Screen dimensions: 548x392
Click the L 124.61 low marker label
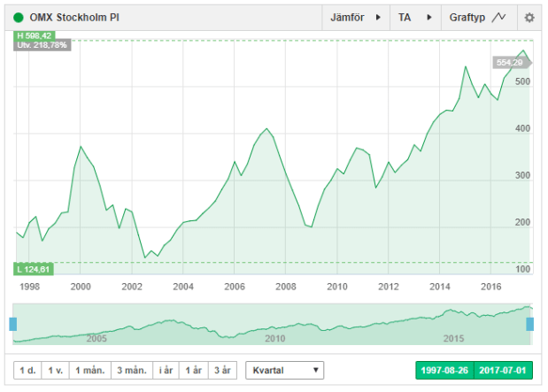tap(34, 269)
